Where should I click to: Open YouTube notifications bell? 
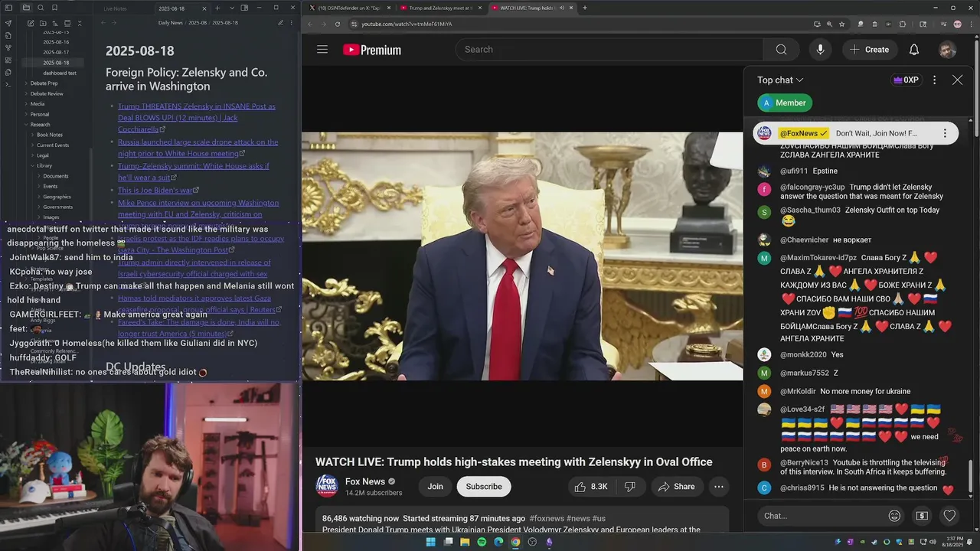click(914, 50)
